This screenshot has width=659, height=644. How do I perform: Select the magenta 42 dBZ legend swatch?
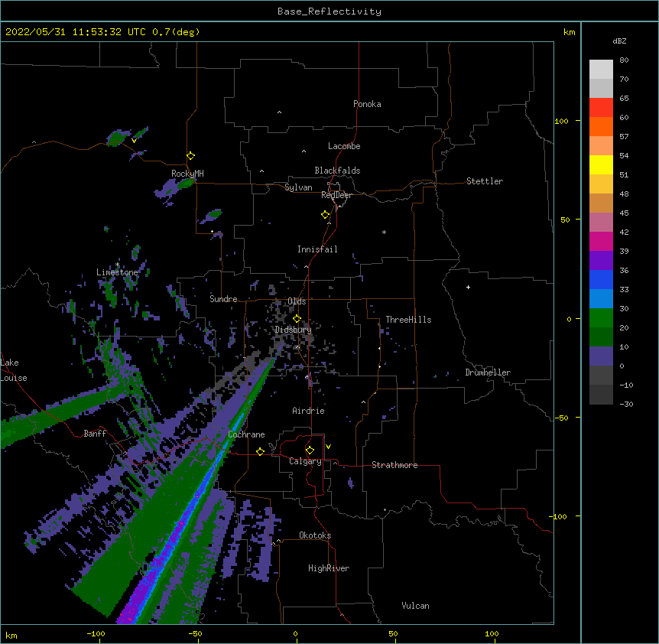(601, 241)
